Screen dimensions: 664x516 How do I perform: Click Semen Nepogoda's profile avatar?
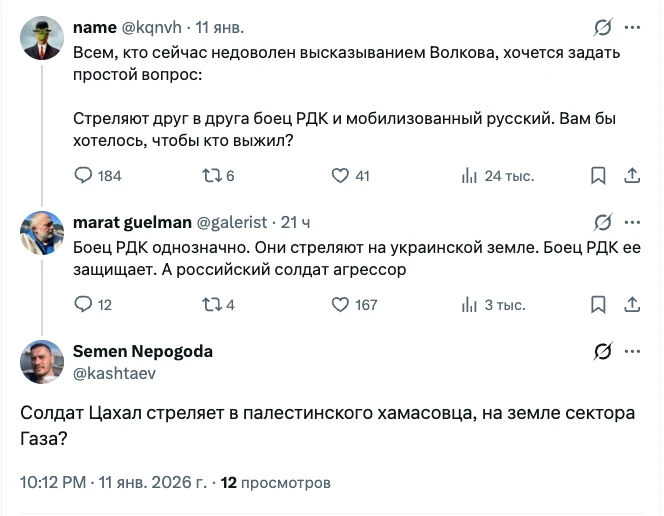[x=42, y=362]
